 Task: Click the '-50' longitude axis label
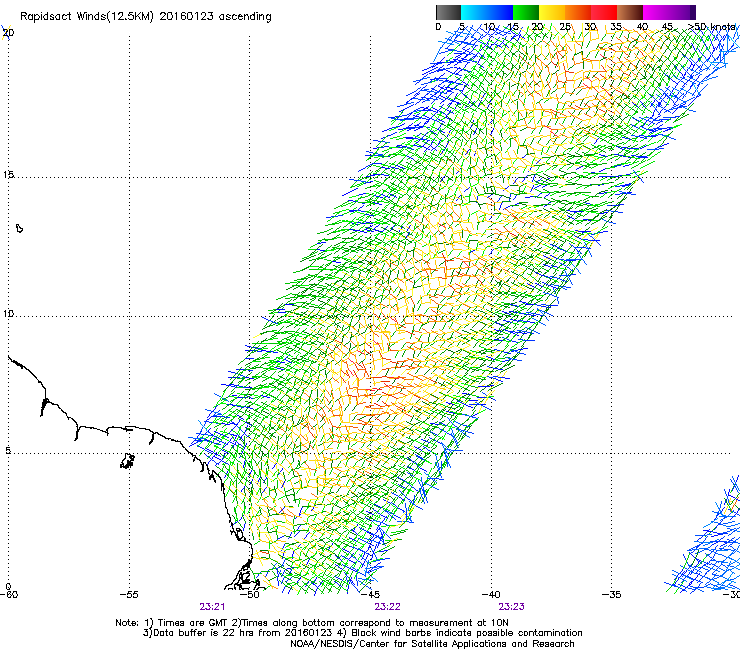coord(250,595)
